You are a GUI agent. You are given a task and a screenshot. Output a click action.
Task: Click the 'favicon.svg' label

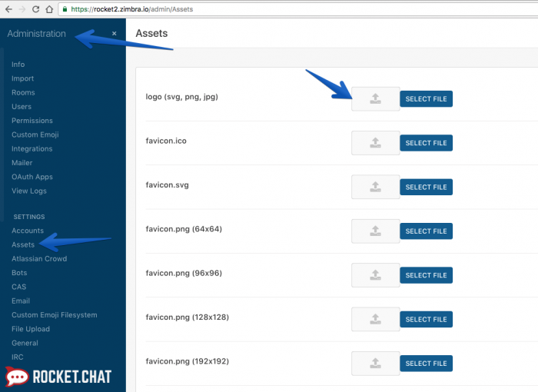coord(167,185)
